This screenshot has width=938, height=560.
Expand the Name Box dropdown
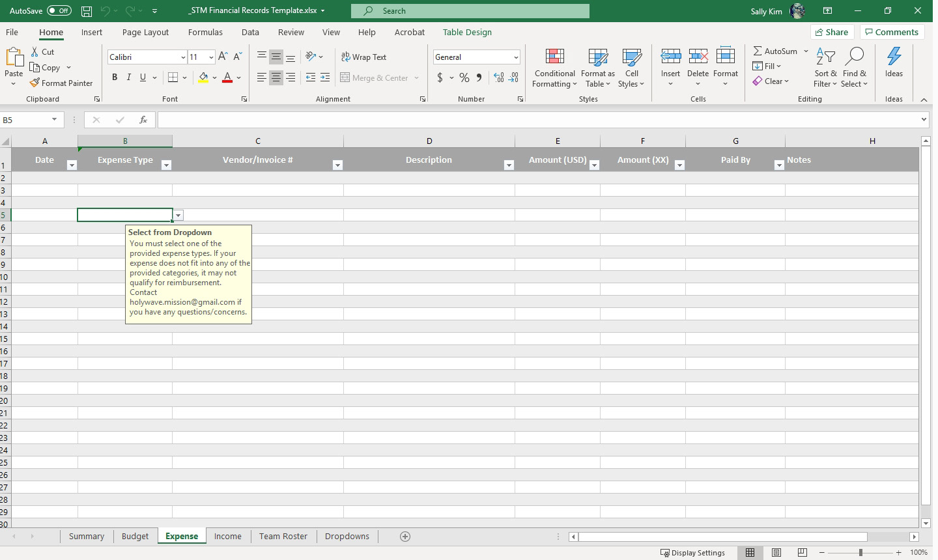click(54, 120)
